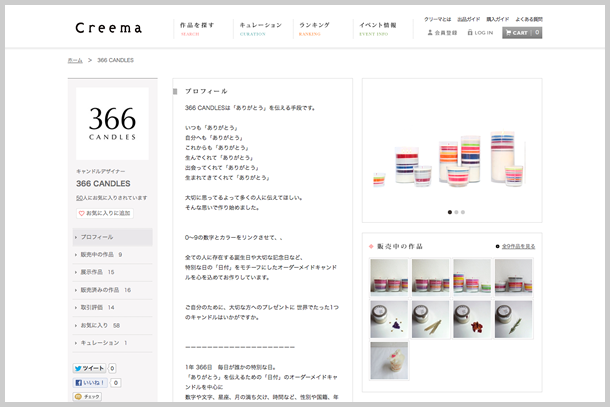The width and height of the screenshot is (610, 407).
Task: Open the よくある質問 link
Action: tap(529, 19)
